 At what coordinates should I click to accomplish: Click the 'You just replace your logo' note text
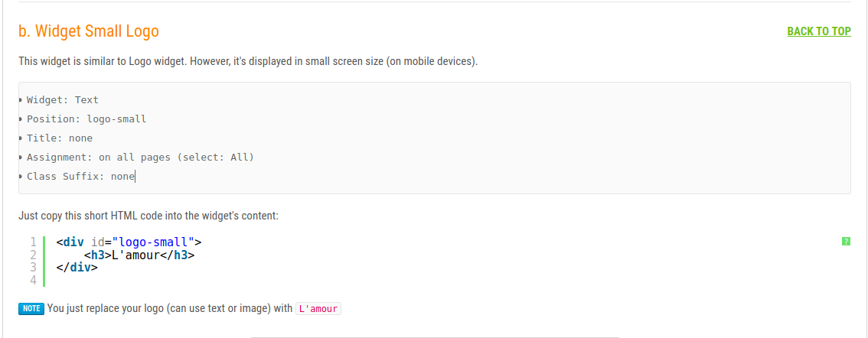[x=169, y=309]
